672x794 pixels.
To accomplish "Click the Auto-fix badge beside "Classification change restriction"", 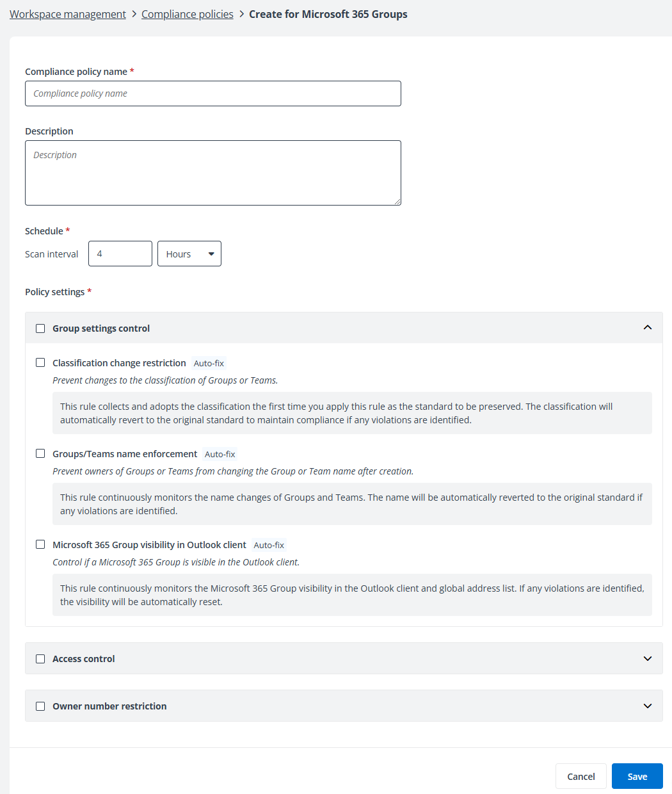I will [209, 363].
